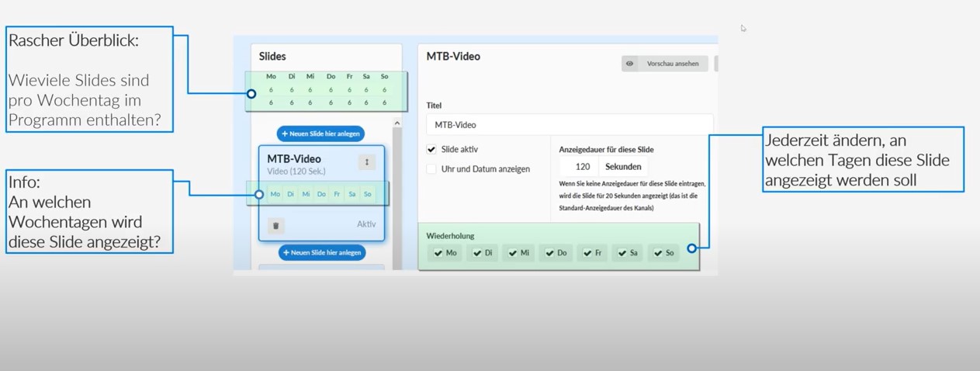Viewport: 980px width, 371px height.
Task: Select the MTB-Video slide card title
Action: (294, 159)
